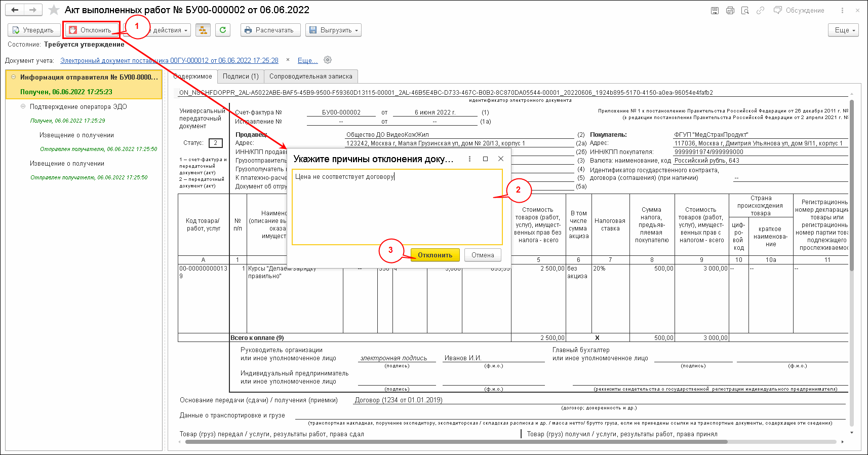Maximize the rejection reason dialog
868x455 pixels.
tap(485, 159)
